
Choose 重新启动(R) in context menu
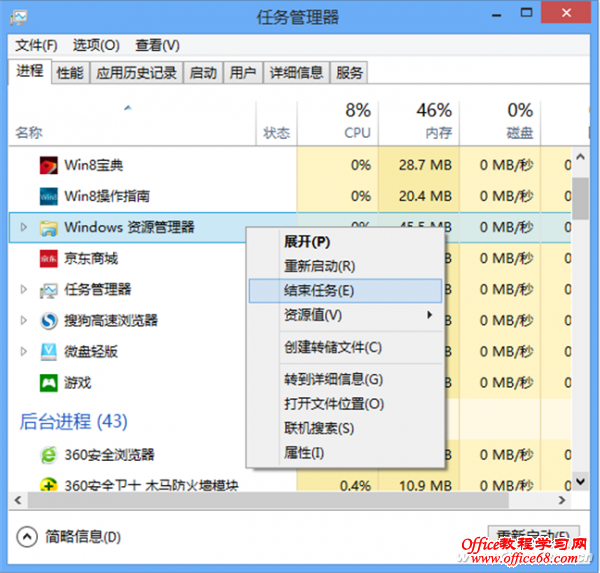[x=345, y=266]
